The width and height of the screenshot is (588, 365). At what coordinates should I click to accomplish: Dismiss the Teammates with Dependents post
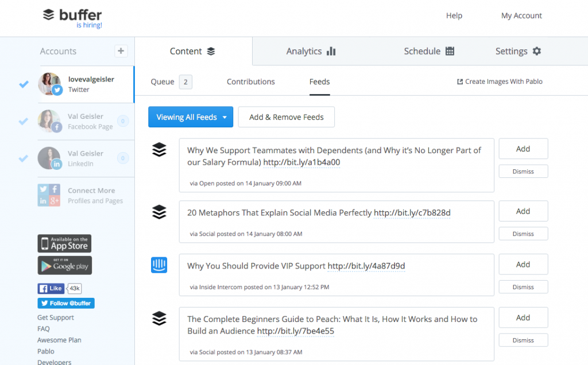[x=523, y=171]
